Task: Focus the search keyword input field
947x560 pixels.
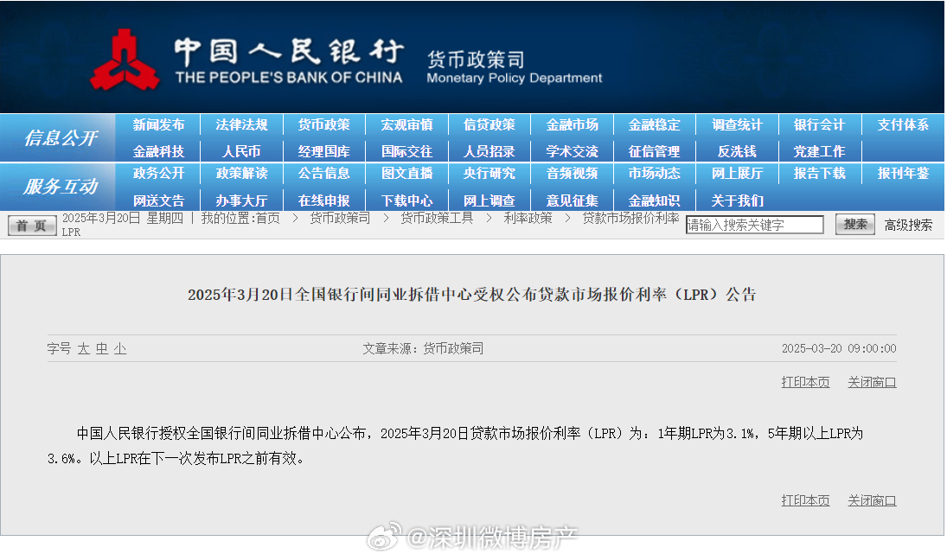Action: tap(754, 225)
